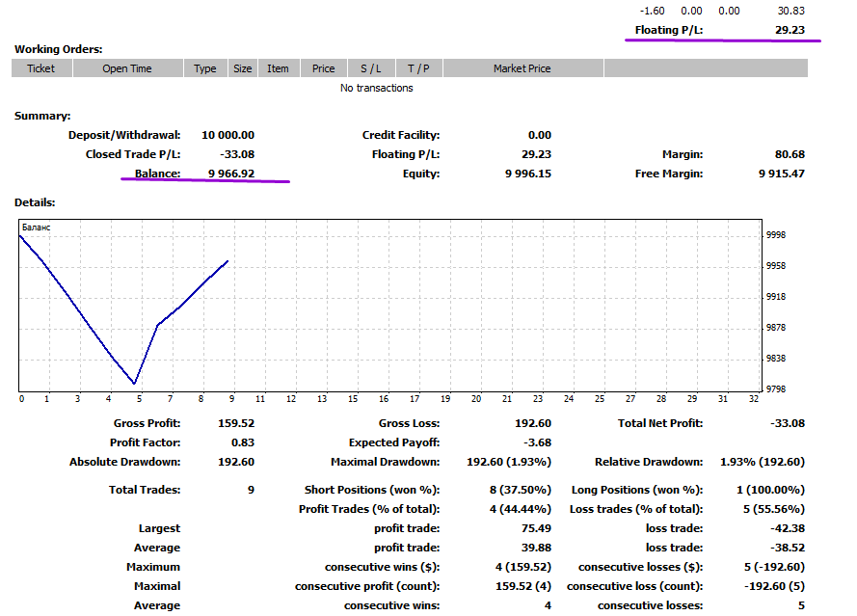857x616 pixels.
Task: Click the balance chart's lowest point
Action: tap(134, 383)
